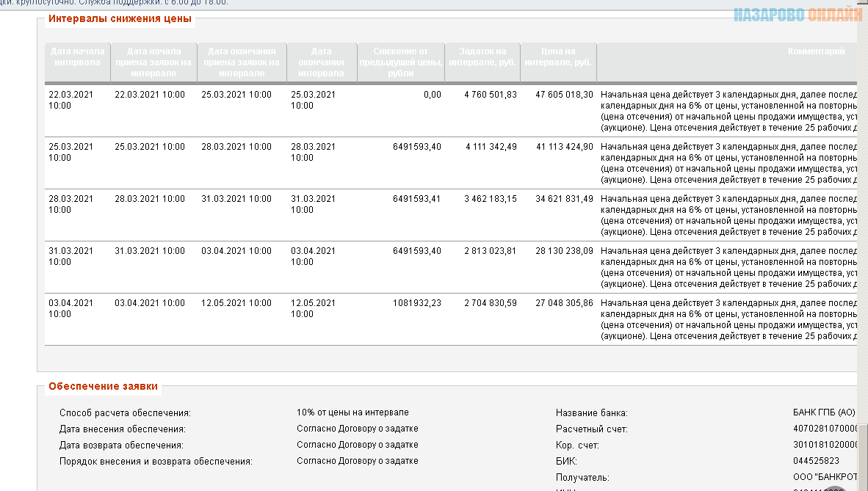Select the reduction value 1081932,23
Image resolution: width=868 pixels, height=491 pixels.
416,303
